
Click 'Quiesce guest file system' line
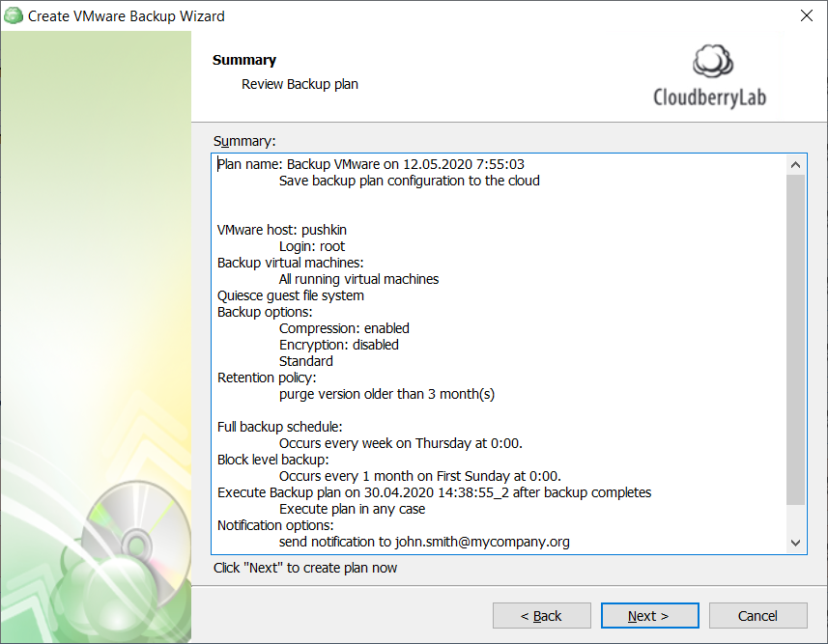pyautogui.click(x=291, y=295)
